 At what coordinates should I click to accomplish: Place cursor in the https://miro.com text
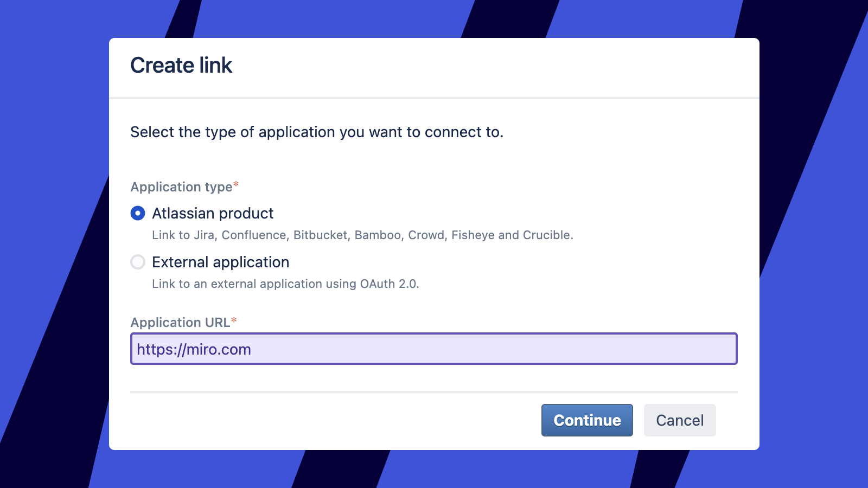(x=194, y=349)
